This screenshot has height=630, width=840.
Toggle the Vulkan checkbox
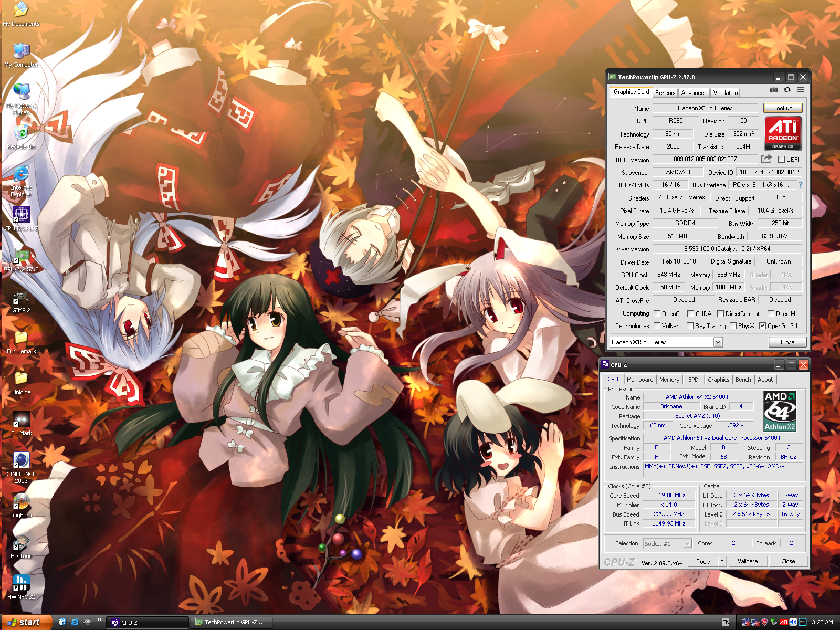coord(657,326)
